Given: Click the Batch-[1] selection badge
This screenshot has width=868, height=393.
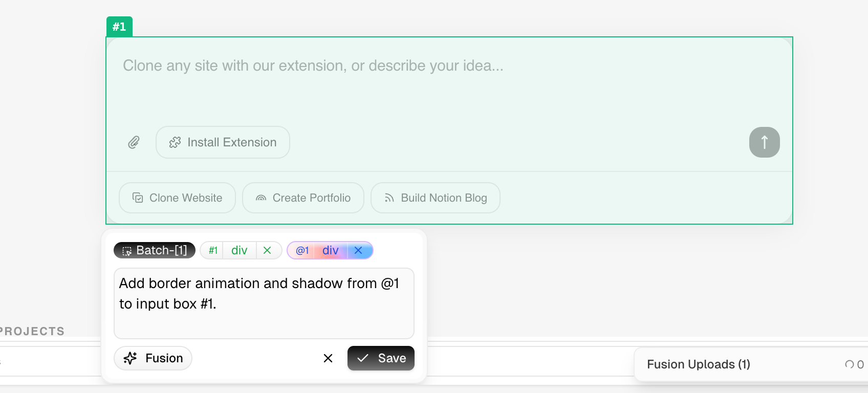Looking at the screenshot, I should [x=155, y=250].
